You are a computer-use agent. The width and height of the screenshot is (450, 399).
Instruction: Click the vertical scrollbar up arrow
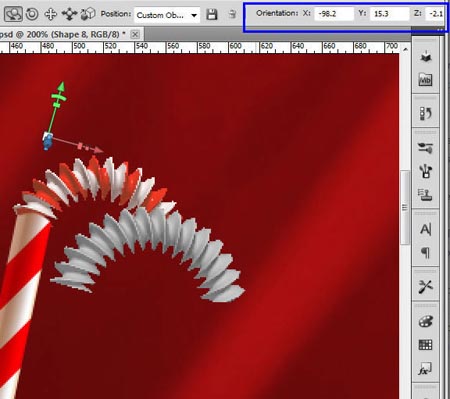coord(405,49)
